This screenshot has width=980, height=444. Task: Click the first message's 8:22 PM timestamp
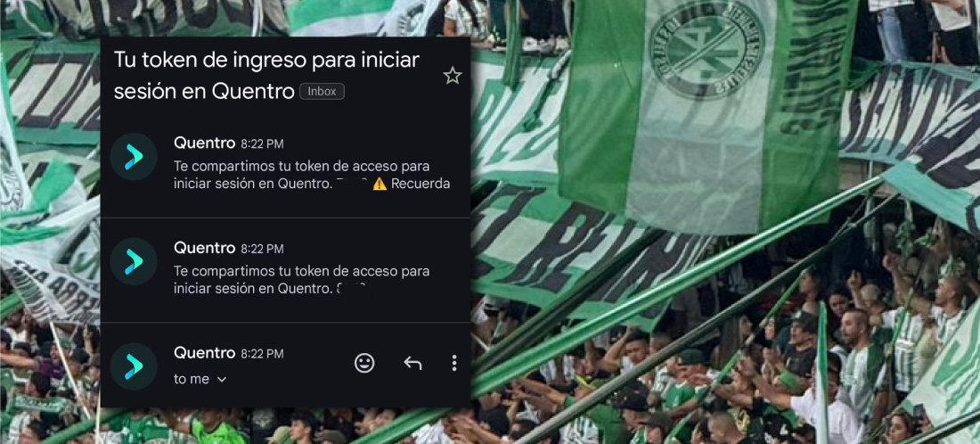263,144
